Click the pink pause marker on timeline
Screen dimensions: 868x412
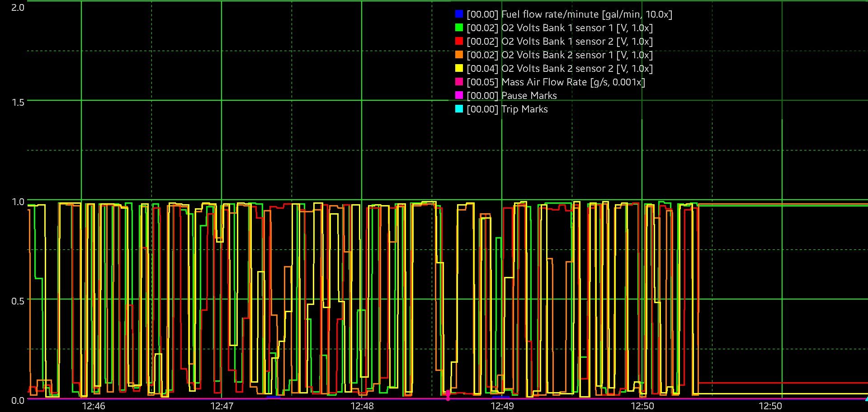448,395
